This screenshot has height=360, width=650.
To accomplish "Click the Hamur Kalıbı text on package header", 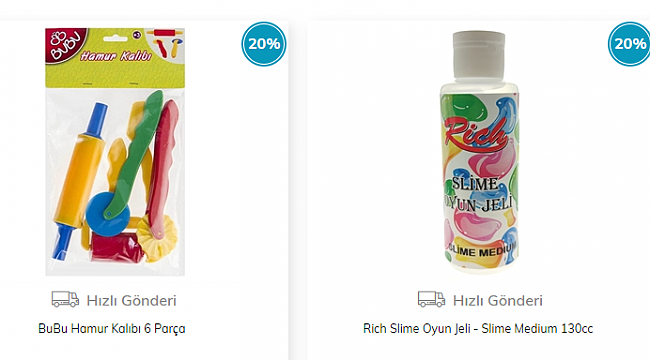I will coord(116,56).
